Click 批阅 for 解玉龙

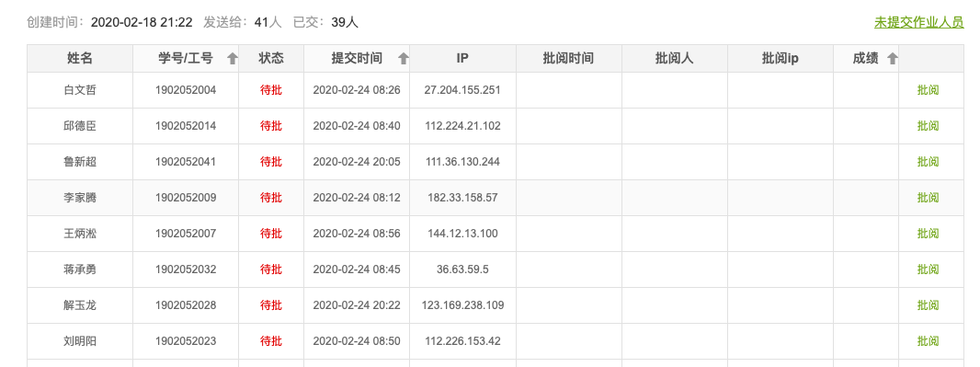pyautogui.click(x=929, y=305)
